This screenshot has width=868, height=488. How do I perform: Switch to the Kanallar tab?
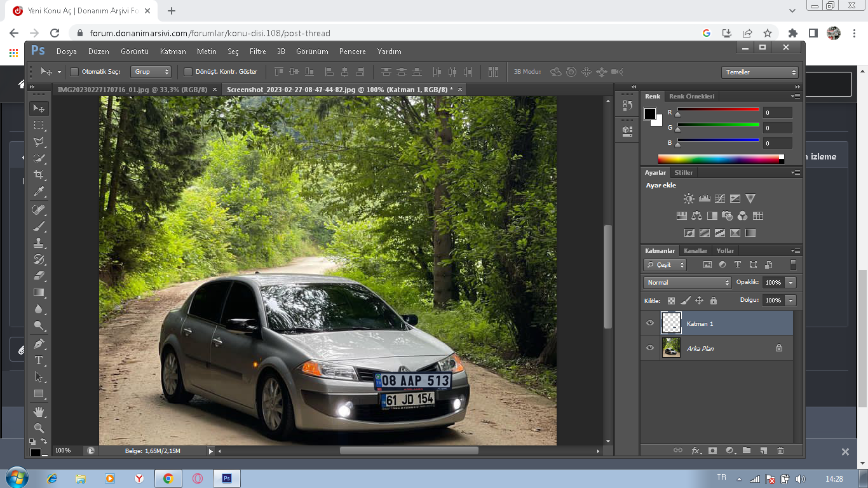click(x=695, y=251)
